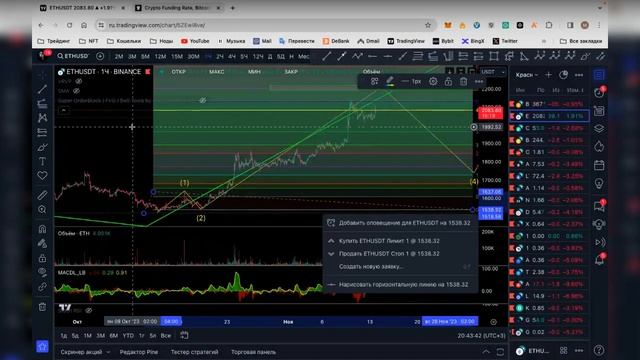Open the 'Торговая панель' tab
Viewport: 640px width, 360px height.
tap(253, 352)
